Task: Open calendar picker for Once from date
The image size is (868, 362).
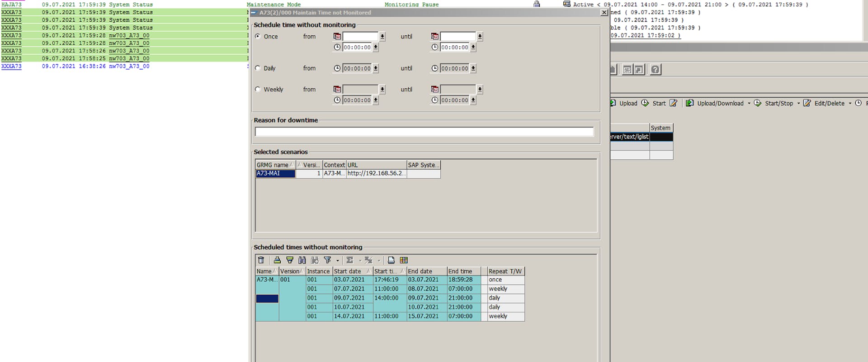Action: [x=337, y=36]
